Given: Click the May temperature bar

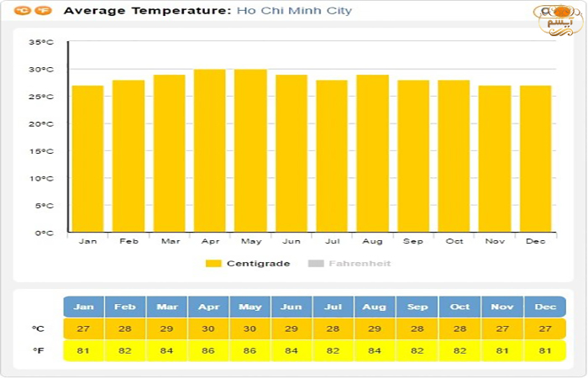Looking at the screenshot, I should pyautogui.click(x=250, y=151).
